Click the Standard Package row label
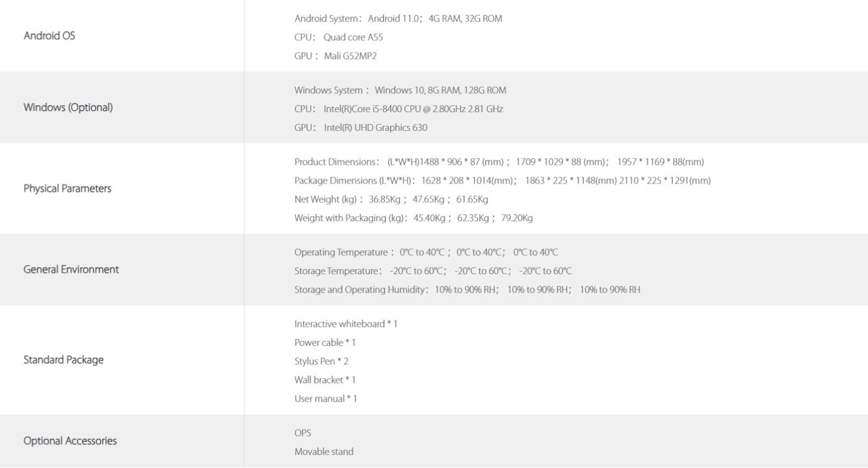Viewport: 868px width, 468px height. [x=63, y=360]
